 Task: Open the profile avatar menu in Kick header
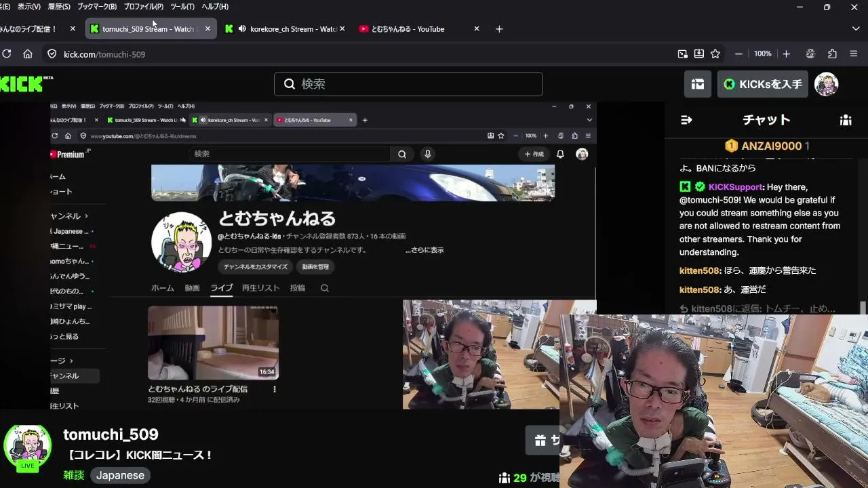tap(826, 84)
